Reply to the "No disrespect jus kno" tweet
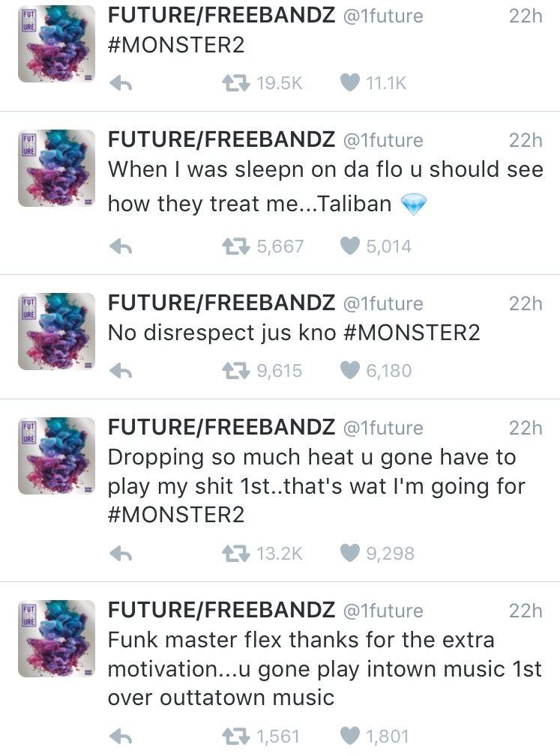The image size is (560, 756). click(x=121, y=371)
